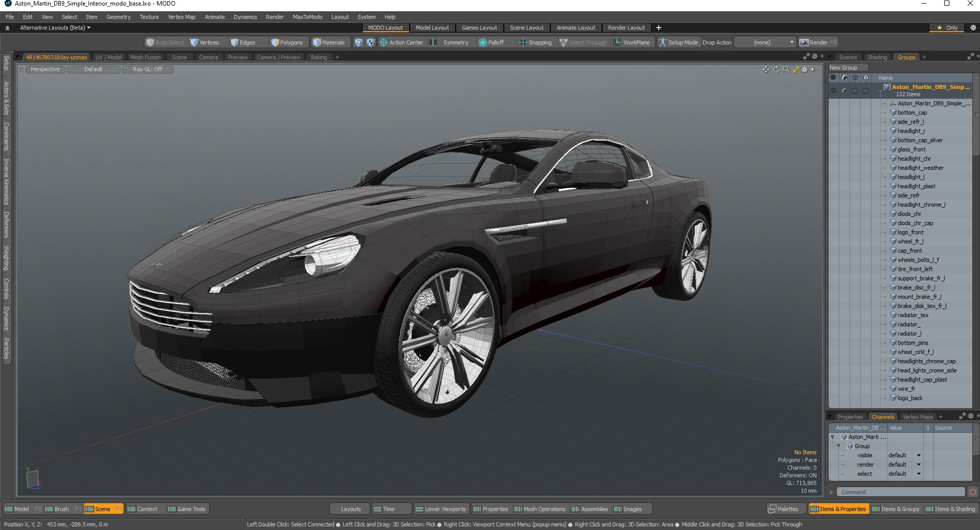The height and width of the screenshot is (530, 980).
Task: Click the Render button
Action: tap(818, 42)
